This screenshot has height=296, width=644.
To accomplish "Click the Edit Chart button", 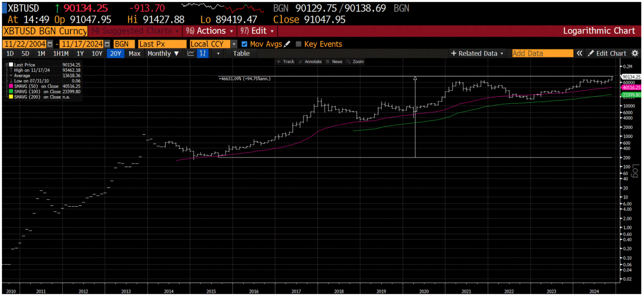I will (x=607, y=53).
